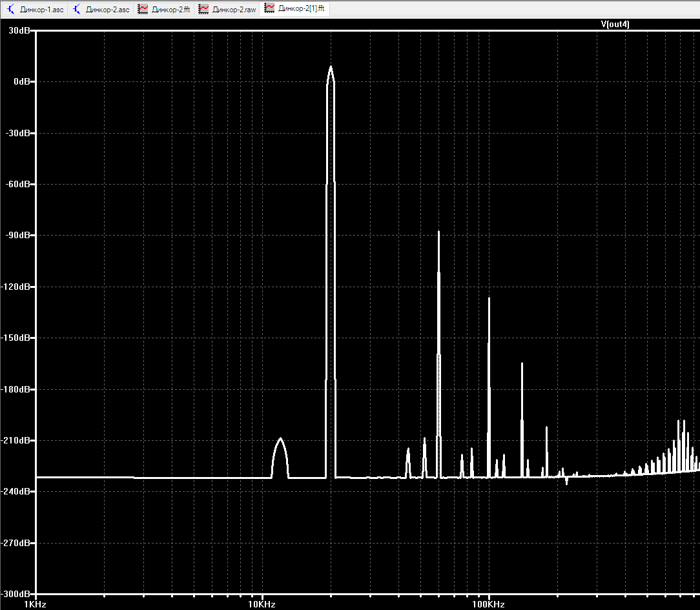700x610 pixels.
Task: Click the 100KHz horizontal axis label
Action: point(488,605)
